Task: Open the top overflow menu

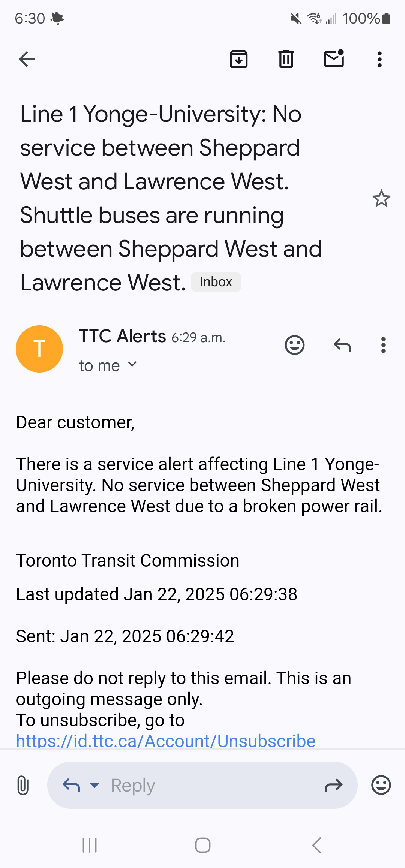Action: click(379, 59)
